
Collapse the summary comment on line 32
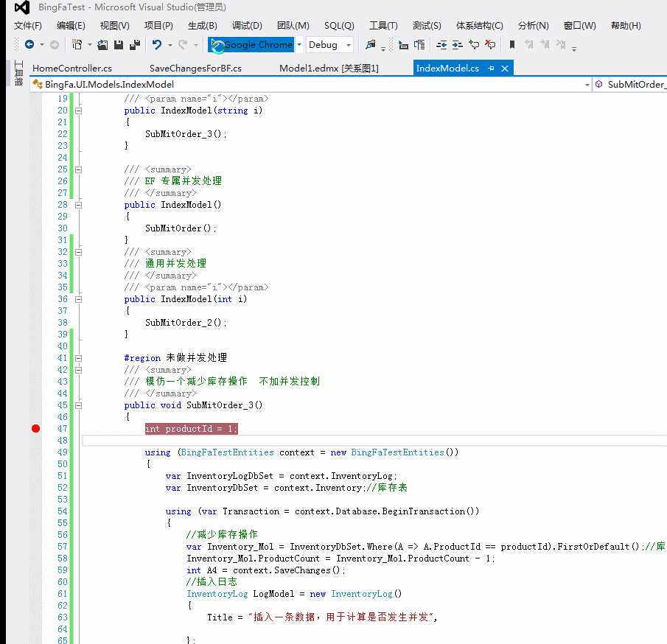(x=78, y=252)
